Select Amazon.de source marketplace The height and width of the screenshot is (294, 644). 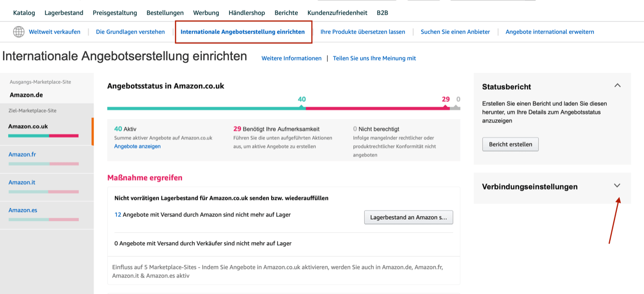pyautogui.click(x=26, y=95)
